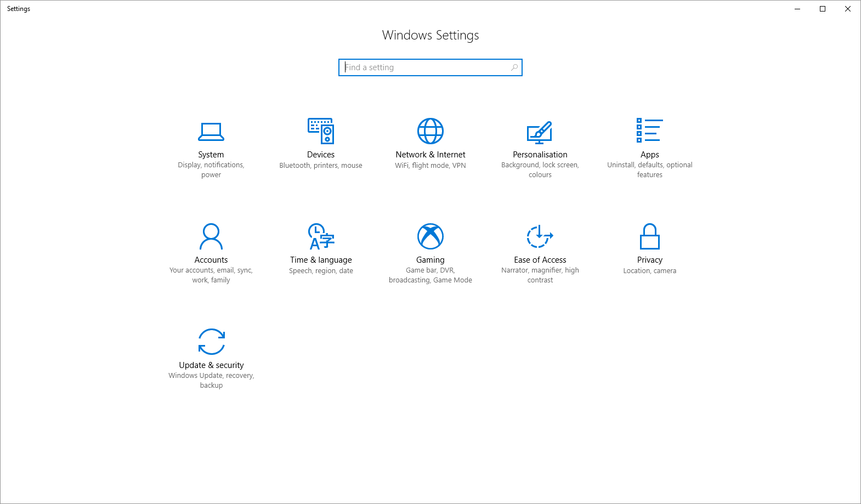Open the Network & Internet globe icon
The width and height of the screenshot is (861, 504).
[430, 131]
